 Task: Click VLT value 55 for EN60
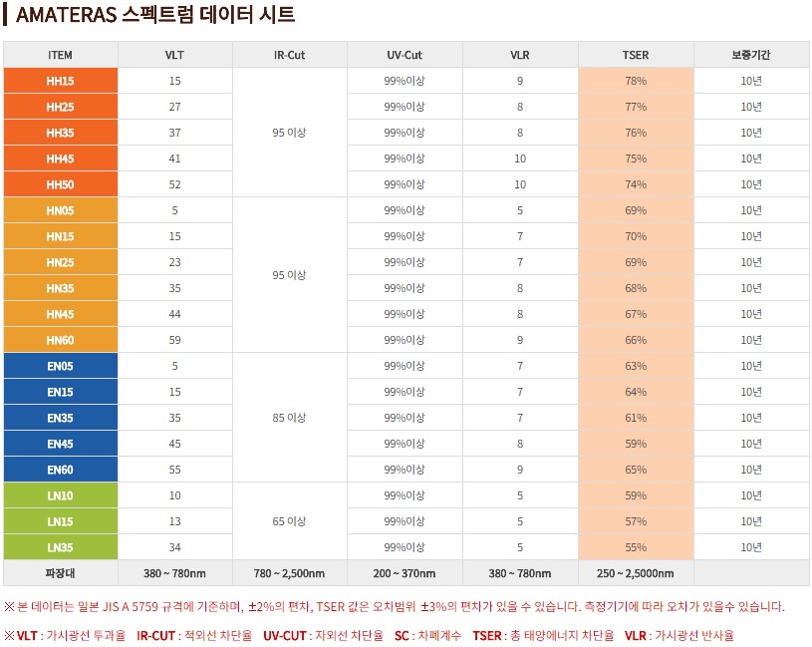[x=175, y=470]
